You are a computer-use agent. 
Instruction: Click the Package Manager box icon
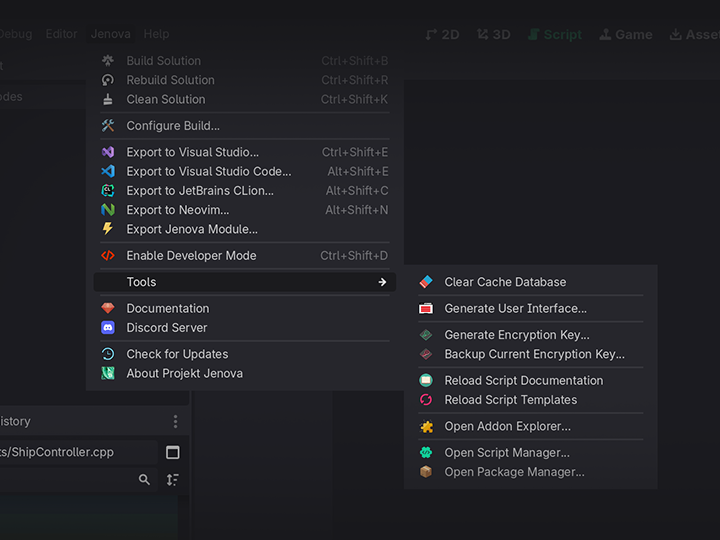tap(426, 472)
